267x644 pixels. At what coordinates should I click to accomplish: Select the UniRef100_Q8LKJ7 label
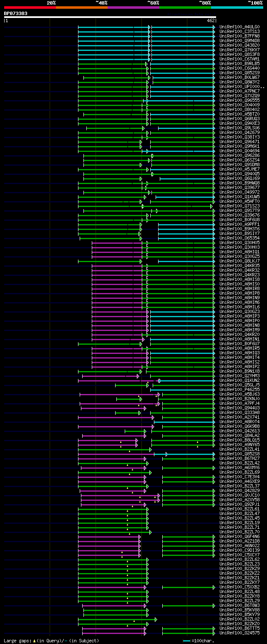239,261
